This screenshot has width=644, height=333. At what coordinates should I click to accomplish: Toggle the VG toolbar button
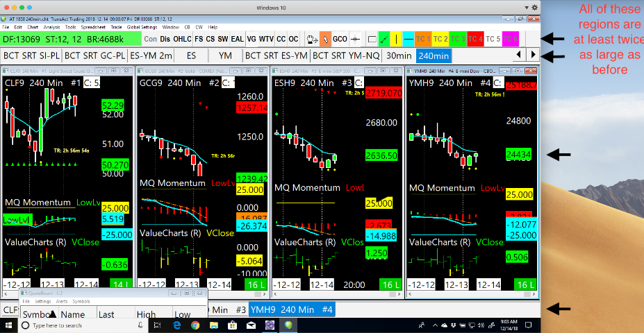click(x=251, y=40)
